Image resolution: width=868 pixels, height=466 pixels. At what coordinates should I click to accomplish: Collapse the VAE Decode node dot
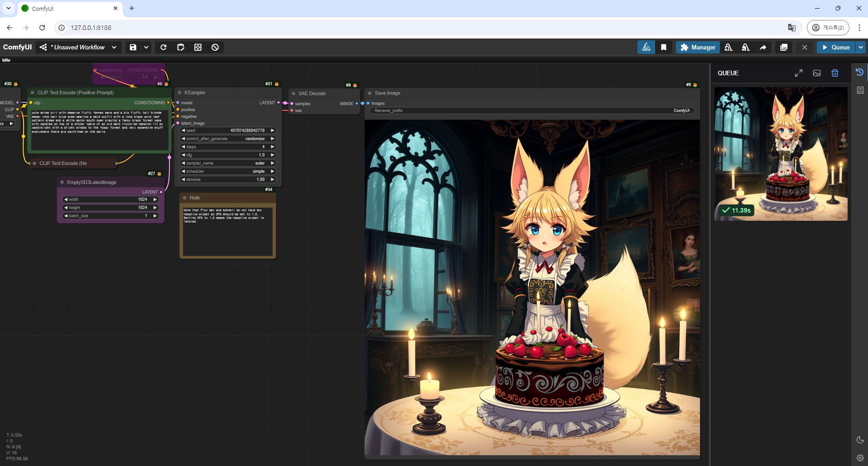[x=294, y=93]
